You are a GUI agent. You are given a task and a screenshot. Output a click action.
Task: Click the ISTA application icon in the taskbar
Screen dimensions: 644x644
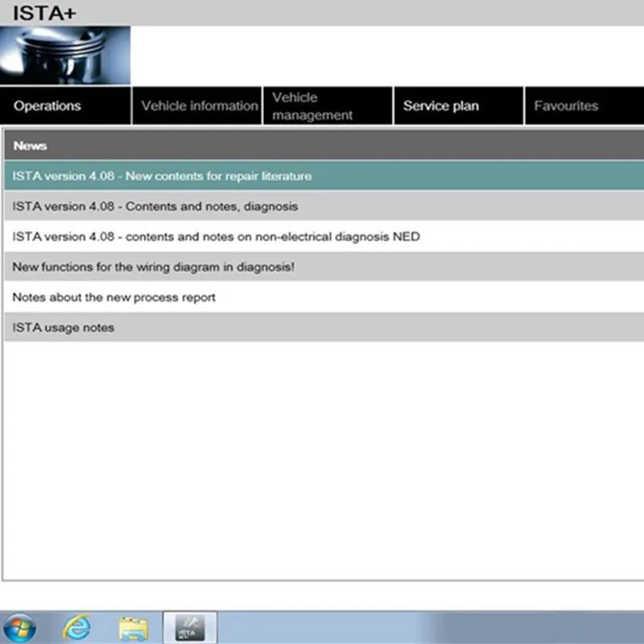(190, 628)
